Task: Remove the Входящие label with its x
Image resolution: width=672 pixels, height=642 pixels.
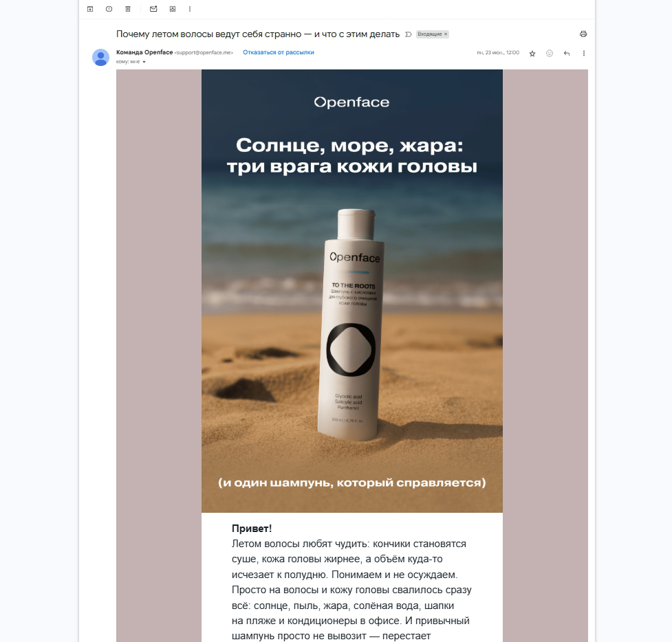Action: coord(446,34)
